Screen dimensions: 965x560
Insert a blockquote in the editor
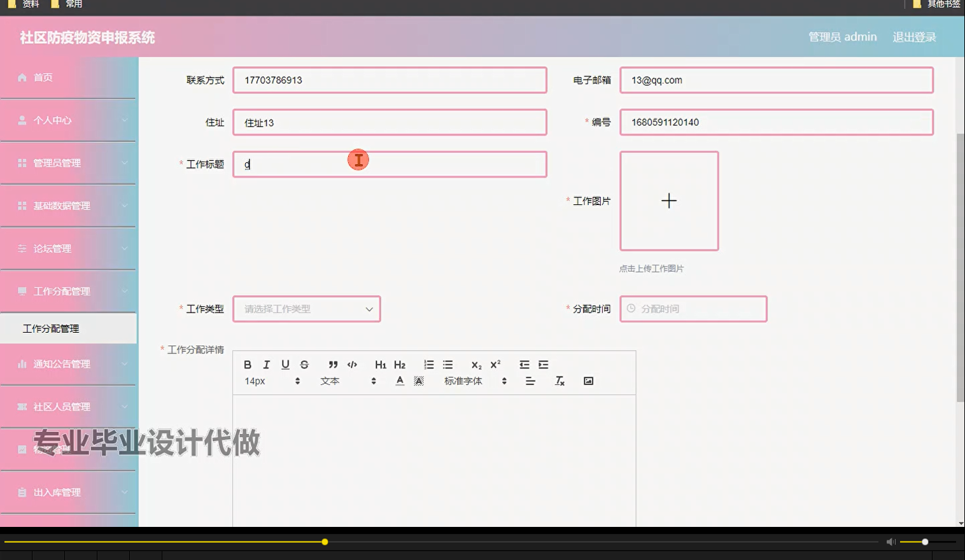point(333,365)
